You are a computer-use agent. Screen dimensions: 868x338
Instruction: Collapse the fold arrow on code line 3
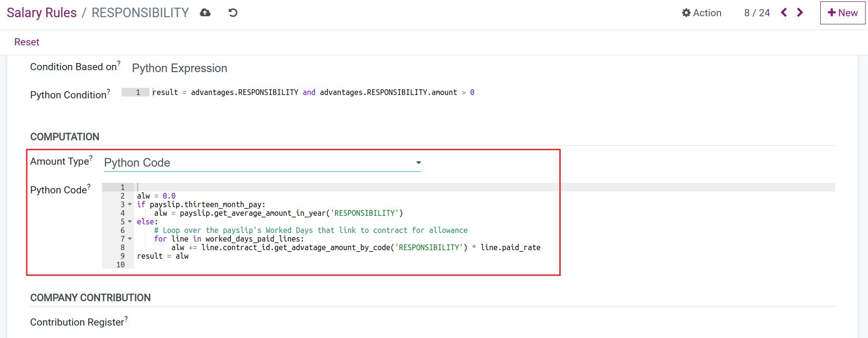point(130,205)
